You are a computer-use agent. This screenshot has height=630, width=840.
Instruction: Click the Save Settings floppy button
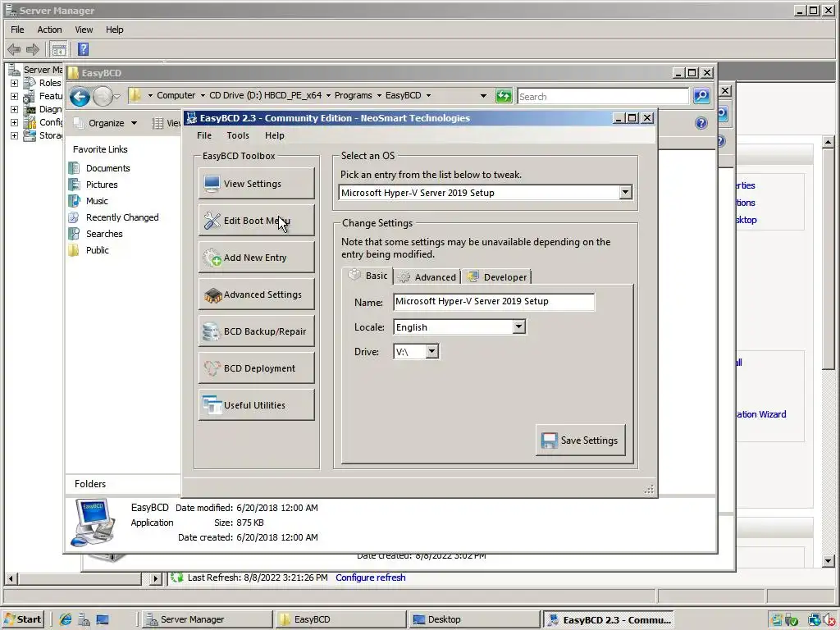point(580,441)
